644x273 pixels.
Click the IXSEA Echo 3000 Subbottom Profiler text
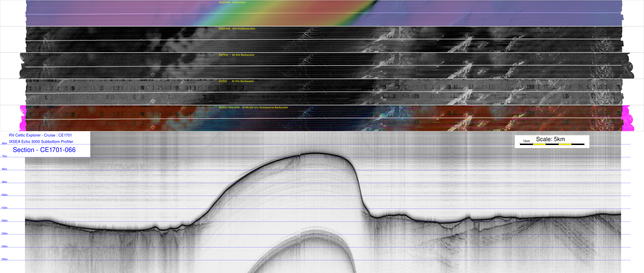coord(41,142)
